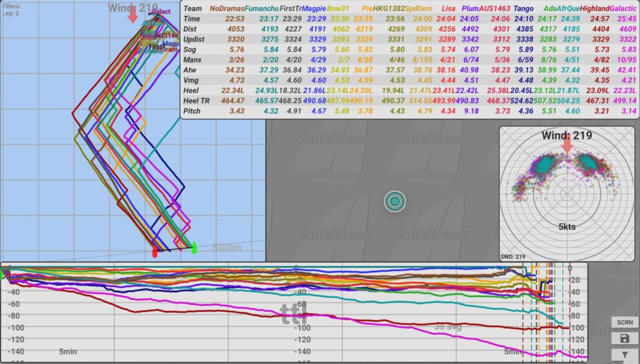The height and width of the screenshot is (364, 640).
Task: Open the filter funnel icon button
Action: pyautogui.click(x=624, y=355)
